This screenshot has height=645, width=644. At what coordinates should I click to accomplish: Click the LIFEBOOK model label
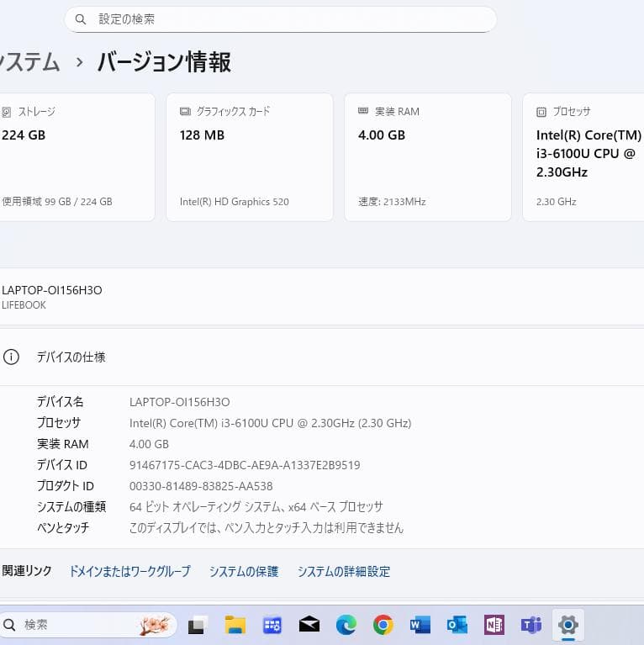24,305
